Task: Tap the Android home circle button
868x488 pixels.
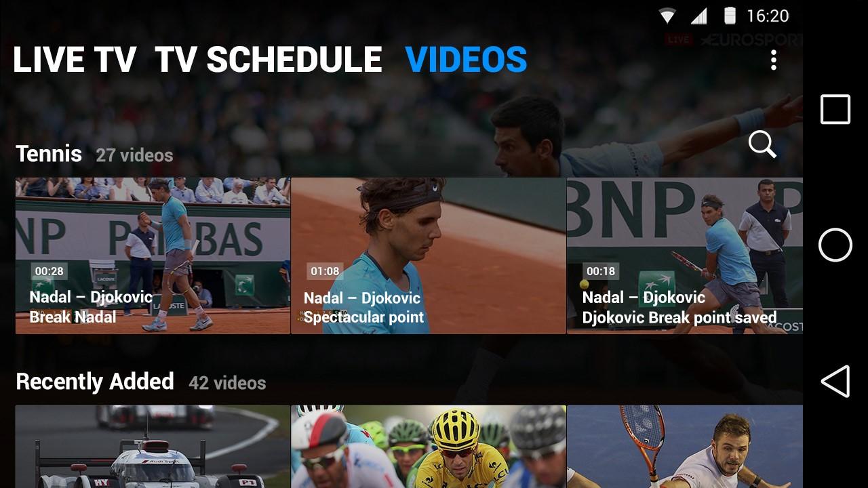Action: point(835,245)
